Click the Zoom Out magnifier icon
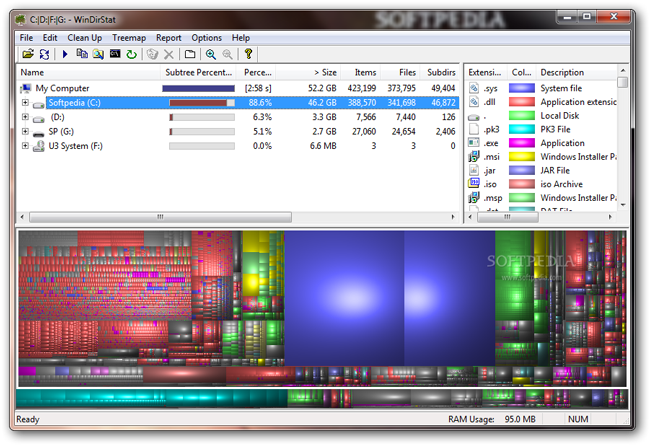Screen dimensions: 650x445 [x=227, y=54]
